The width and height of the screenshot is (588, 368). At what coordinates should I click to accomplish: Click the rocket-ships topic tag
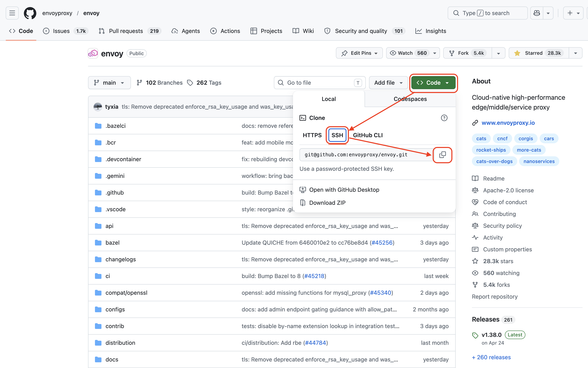tap(491, 150)
